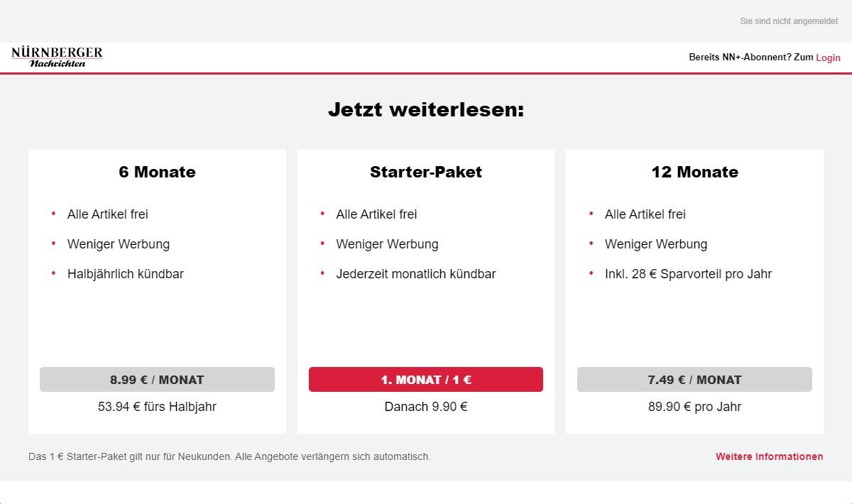Click the "Jetzt weiterlesen:" headline
Image resolution: width=852 pixels, height=504 pixels.
click(x=425, y=110)
